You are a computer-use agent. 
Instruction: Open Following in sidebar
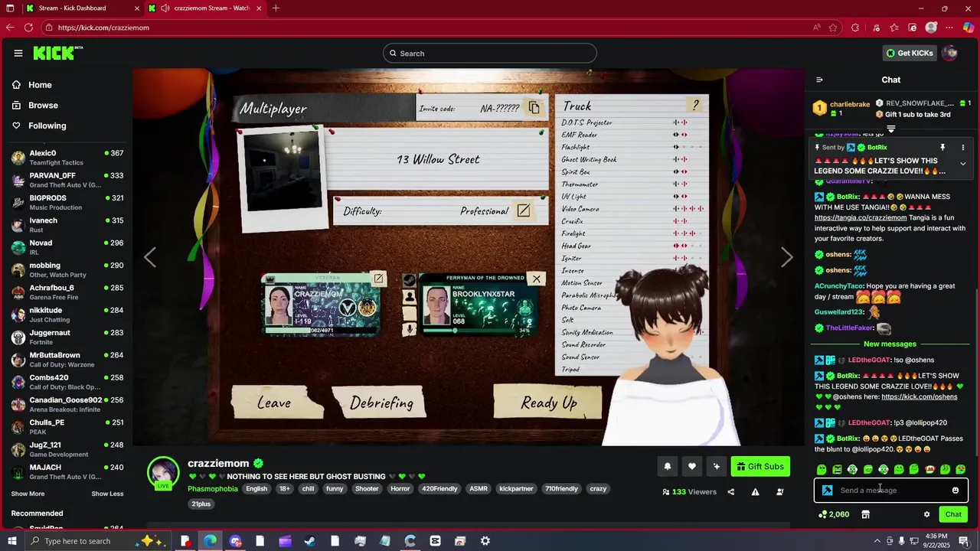click(47, 126)
